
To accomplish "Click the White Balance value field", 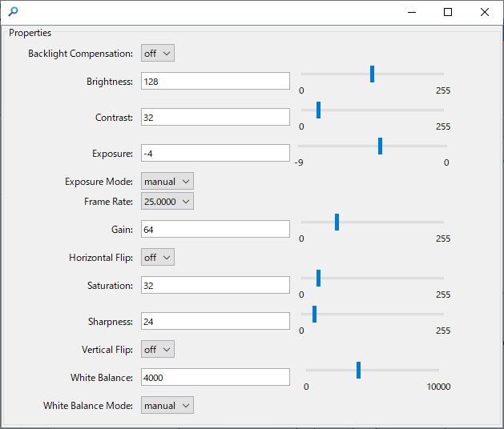I will [216, 377].
